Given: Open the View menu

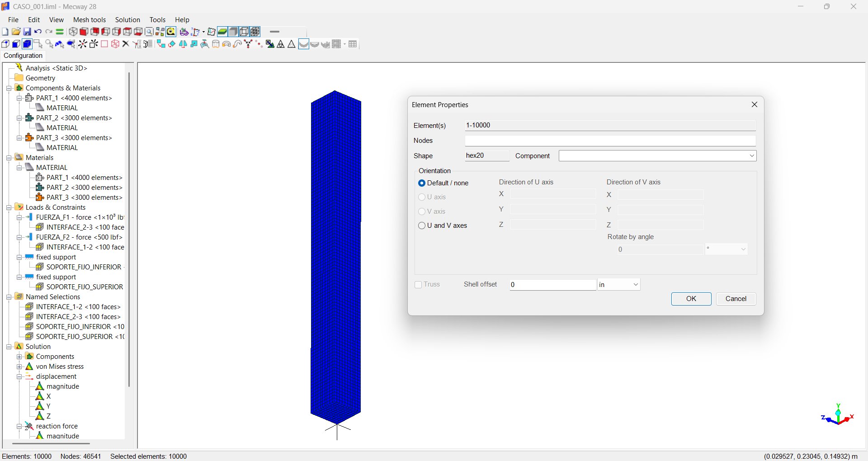Looking at the screenshot, I should pos(56,20).
